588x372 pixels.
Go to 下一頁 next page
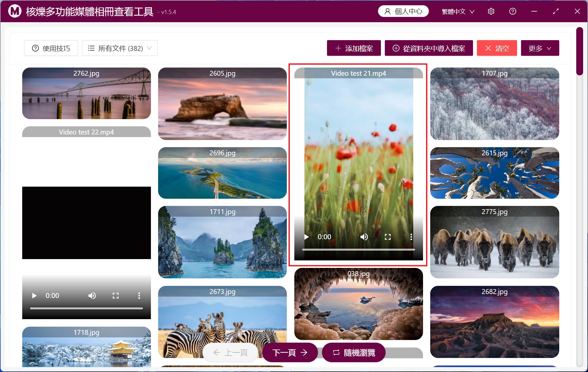pos(290,352)
